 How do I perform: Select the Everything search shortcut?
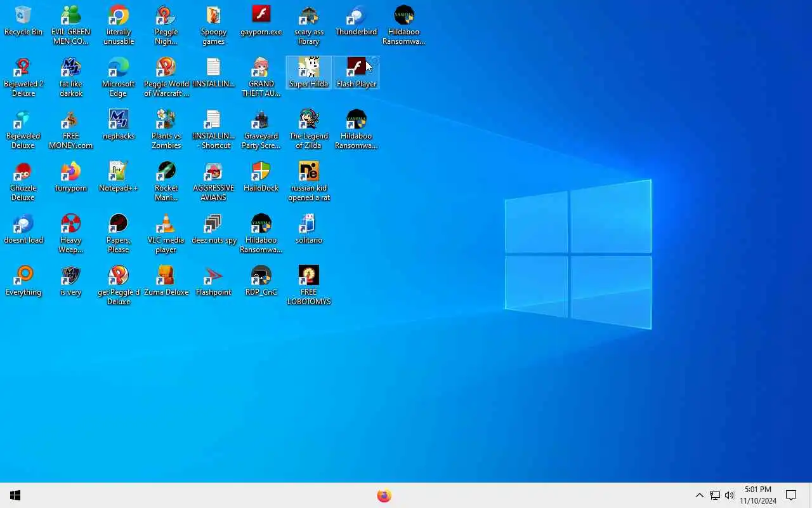(x=23, y=281)
